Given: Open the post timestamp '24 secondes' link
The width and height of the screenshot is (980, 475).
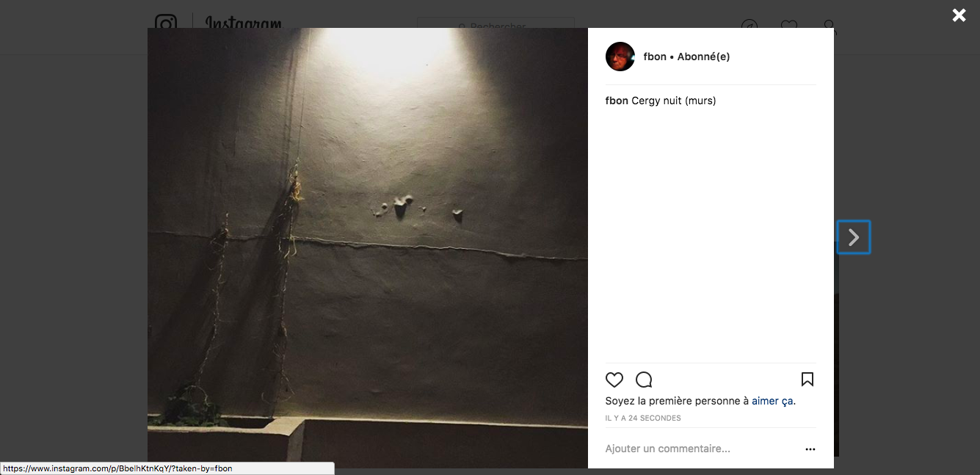Looking at the screenshot, I should [x=643, y=418].
